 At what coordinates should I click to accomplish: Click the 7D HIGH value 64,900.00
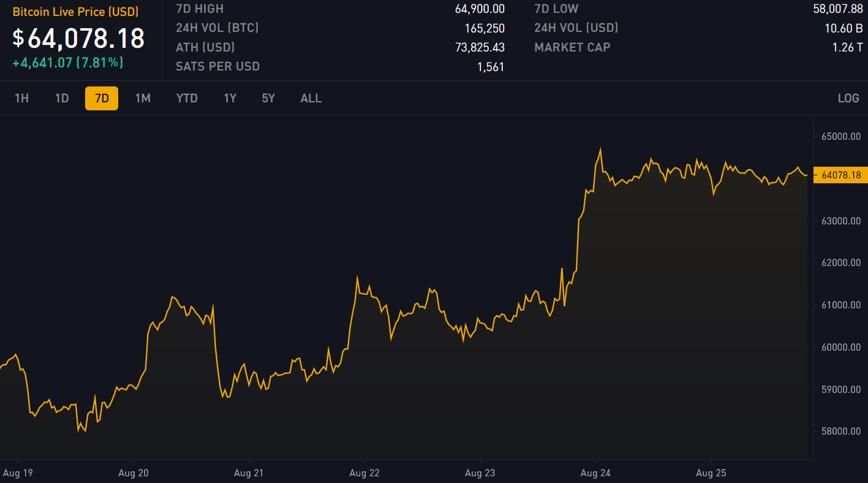pos(480,9)
